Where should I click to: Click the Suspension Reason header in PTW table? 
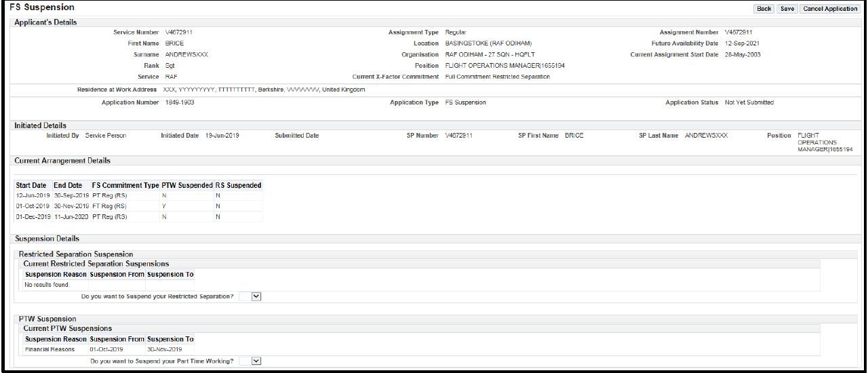coord(56,339)
